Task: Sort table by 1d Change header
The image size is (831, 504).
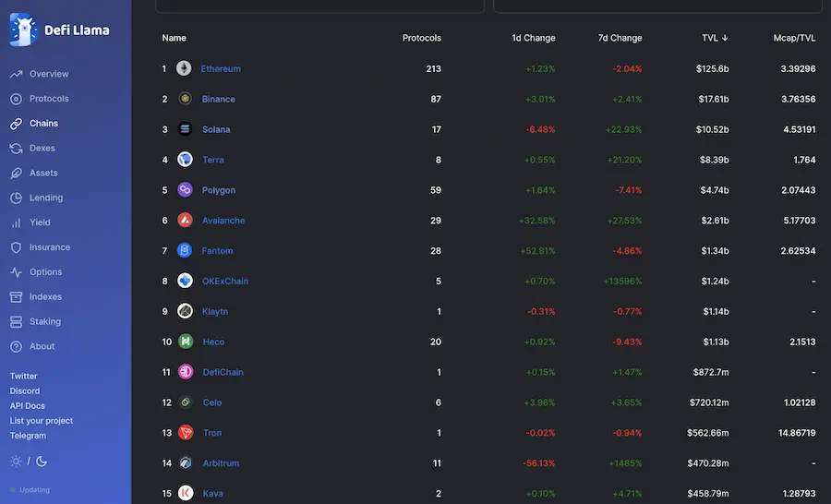Action: 534,38
